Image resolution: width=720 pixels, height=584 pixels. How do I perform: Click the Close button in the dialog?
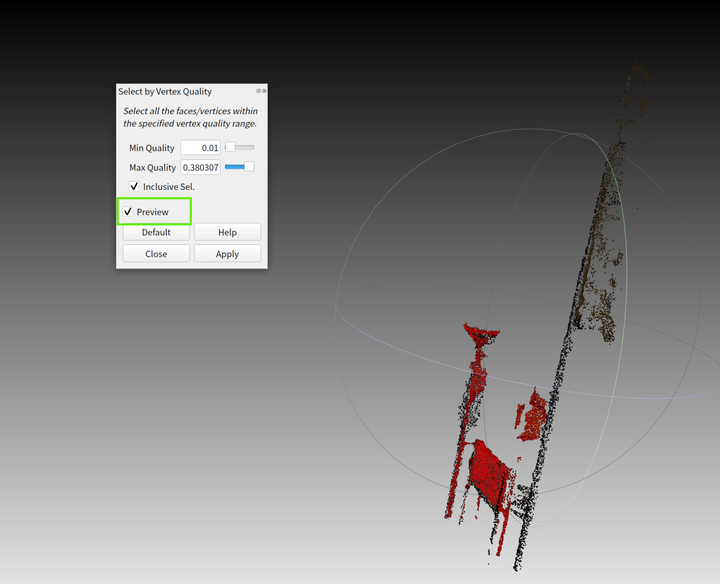[x=156, y=254]
